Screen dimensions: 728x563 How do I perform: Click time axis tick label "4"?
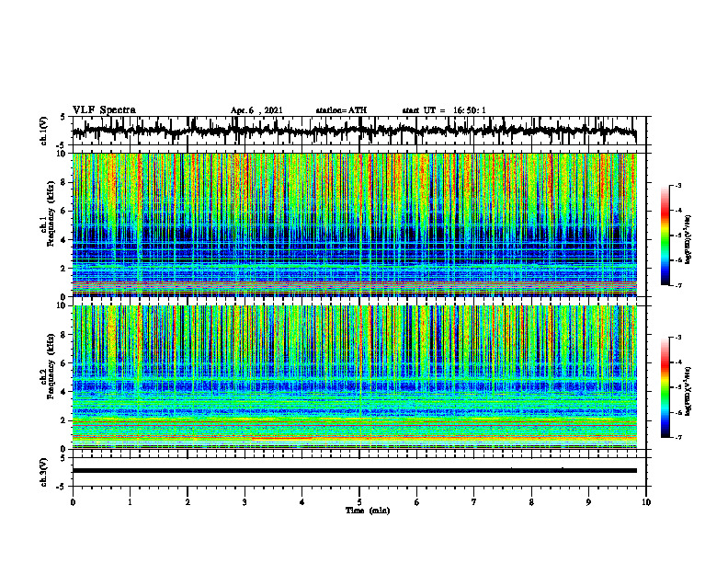click(x=302, y=502)
